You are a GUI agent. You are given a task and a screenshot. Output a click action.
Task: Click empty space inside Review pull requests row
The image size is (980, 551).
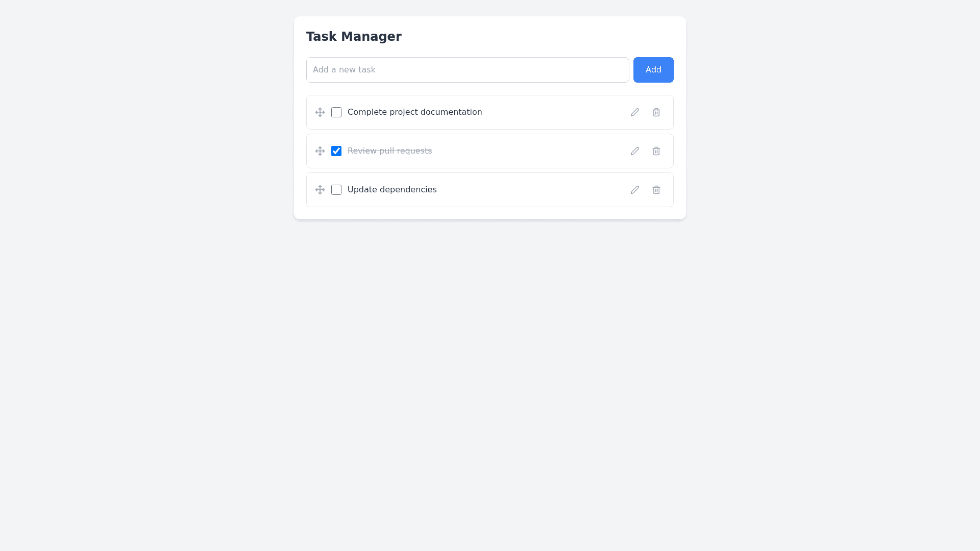pos(531,151)
